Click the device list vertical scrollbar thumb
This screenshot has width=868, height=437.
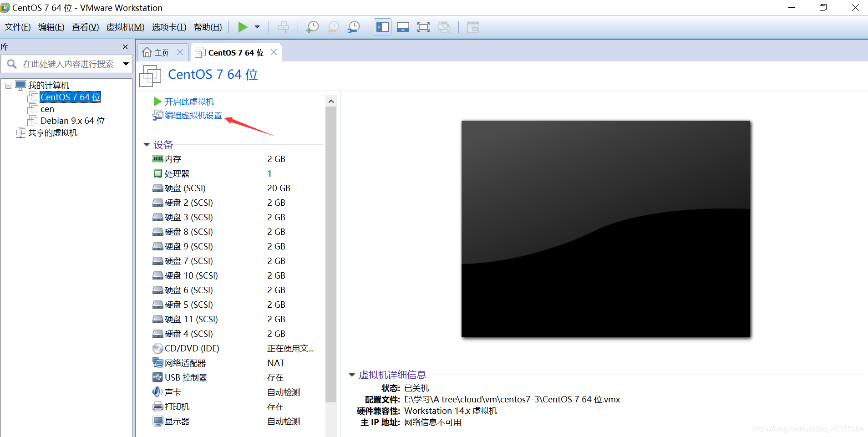pyautogui.click(x=331, y=254)
